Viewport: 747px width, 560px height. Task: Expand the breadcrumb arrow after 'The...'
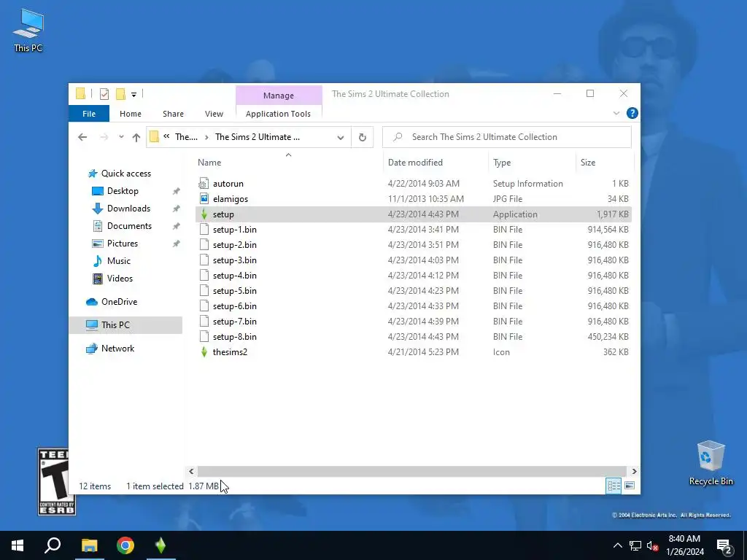pyautogui.click(x=206, y=137)
